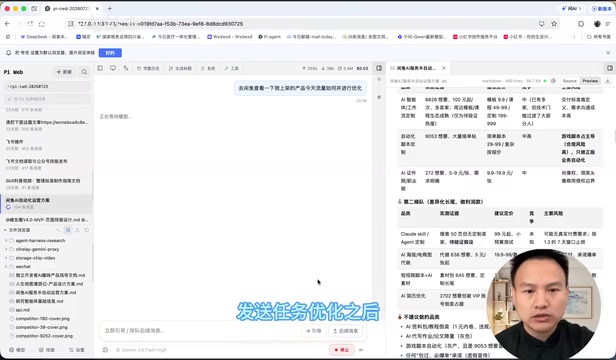Viewport: 616px width, 360px height.
Task: Expand the storage-chip-video folder
Action: tap(6, 258)
